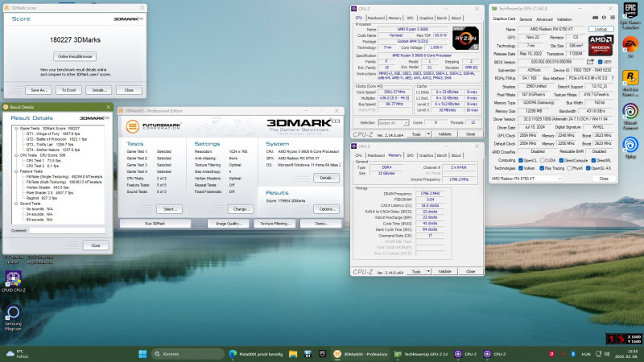Collapse the Feature Tests tree node
This screenshot has height=362, width=644.
coord(16,171)
